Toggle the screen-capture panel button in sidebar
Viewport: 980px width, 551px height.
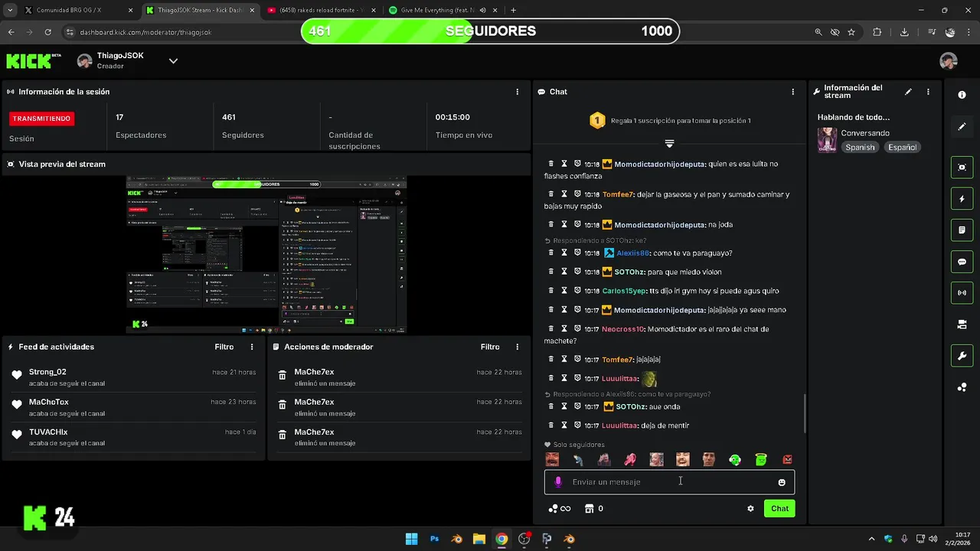(x=962, y=168)
